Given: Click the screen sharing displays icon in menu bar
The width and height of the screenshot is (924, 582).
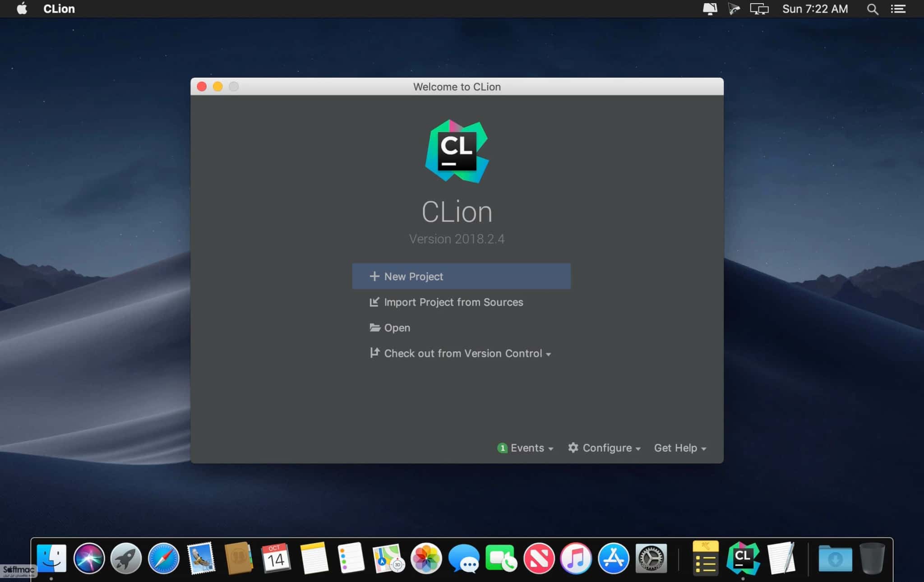Looking at the screenshot, I should coord(759,9).
